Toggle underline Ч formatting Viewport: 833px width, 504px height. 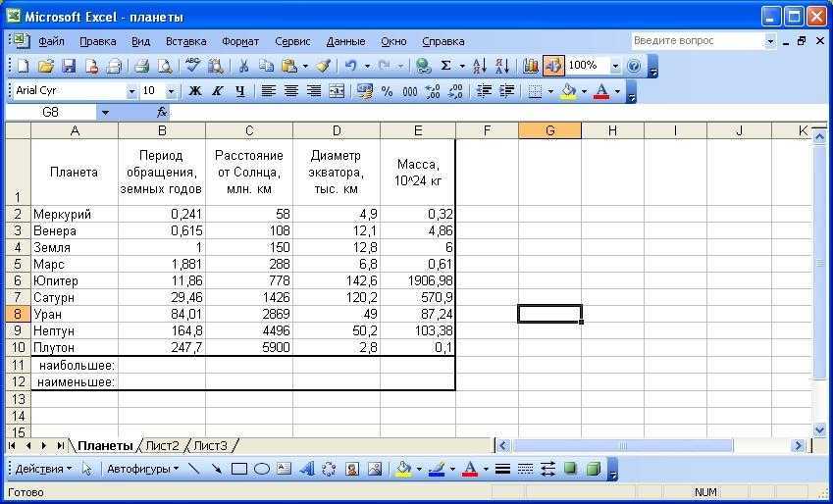click(x=240, y=91)
